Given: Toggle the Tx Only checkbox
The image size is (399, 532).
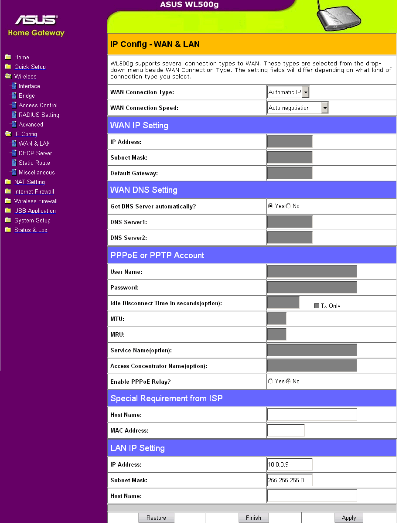Looking at the screenshot, I should [x=317, y=306].
